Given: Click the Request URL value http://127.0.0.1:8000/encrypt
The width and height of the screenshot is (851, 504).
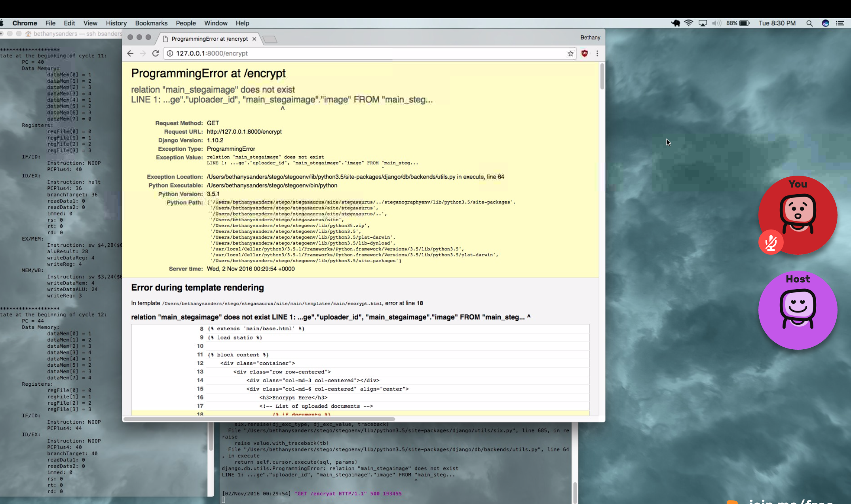Looking at the screenshot, I should [x=244, y=132].
